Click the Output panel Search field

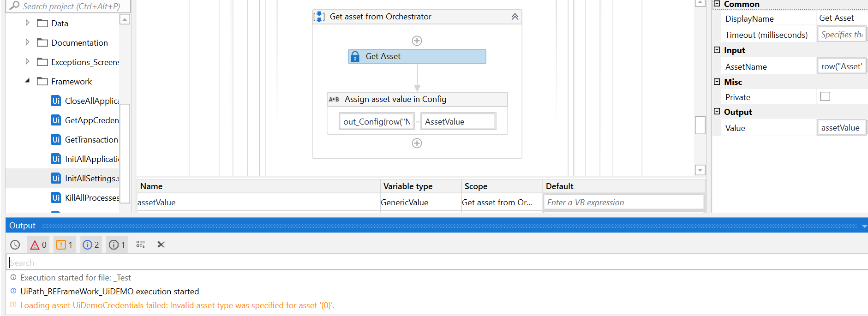pyautogui.click(x=437, y=262)
